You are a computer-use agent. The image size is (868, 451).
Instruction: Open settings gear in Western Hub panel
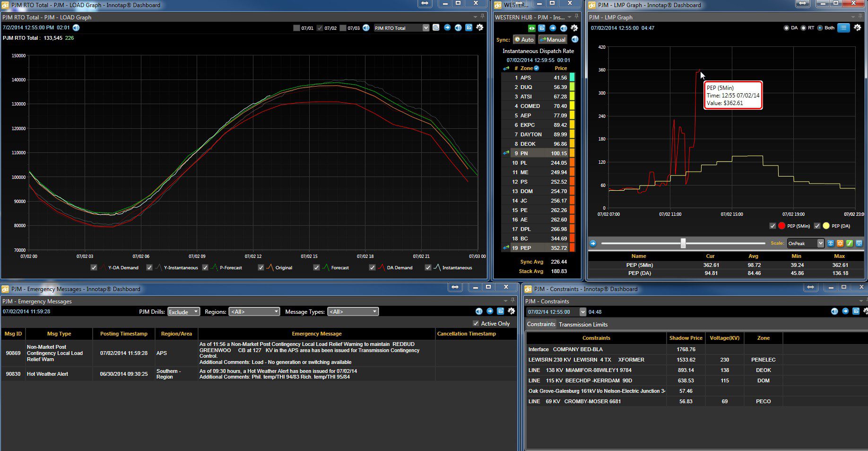[574, 28]
